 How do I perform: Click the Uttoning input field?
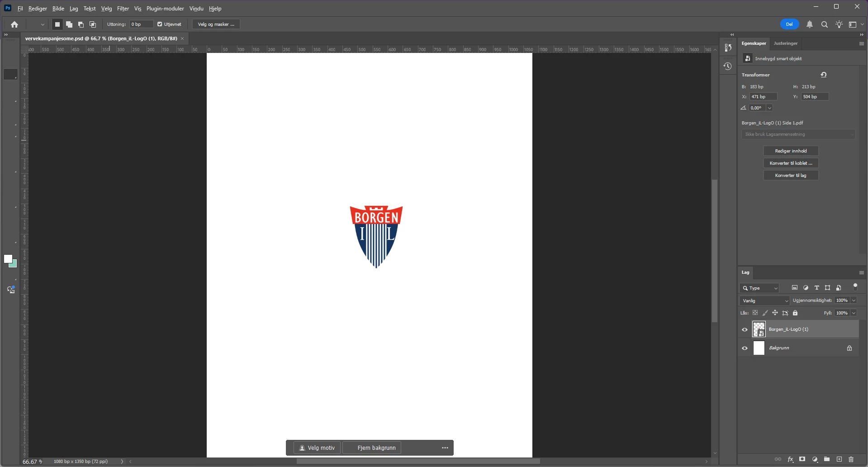coord(141,24)
